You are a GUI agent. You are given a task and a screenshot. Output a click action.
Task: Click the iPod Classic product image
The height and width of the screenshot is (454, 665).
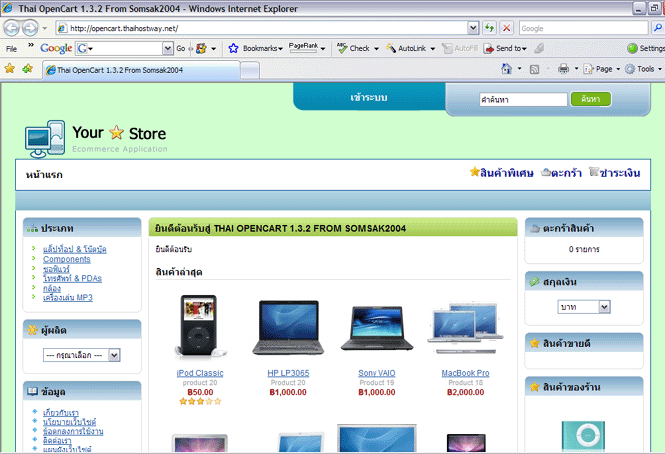(x=199, y=326)
